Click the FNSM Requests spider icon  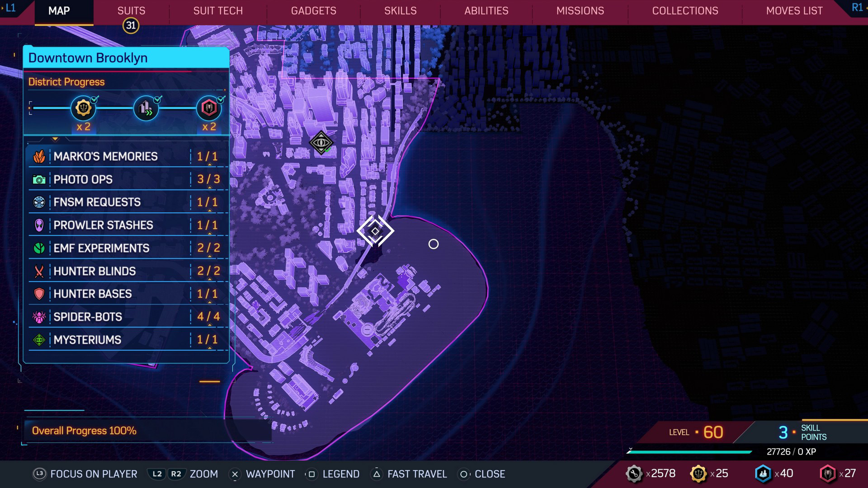click(39, 202)
